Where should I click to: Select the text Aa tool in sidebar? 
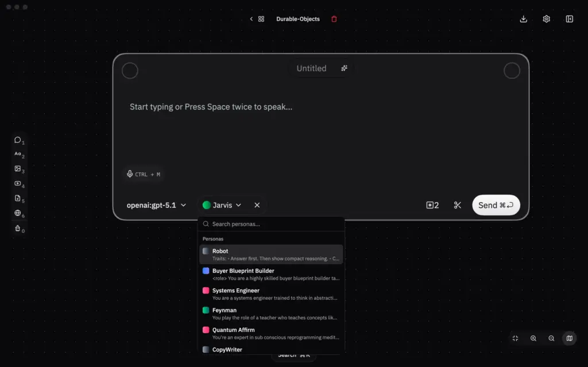click(18, 154)
